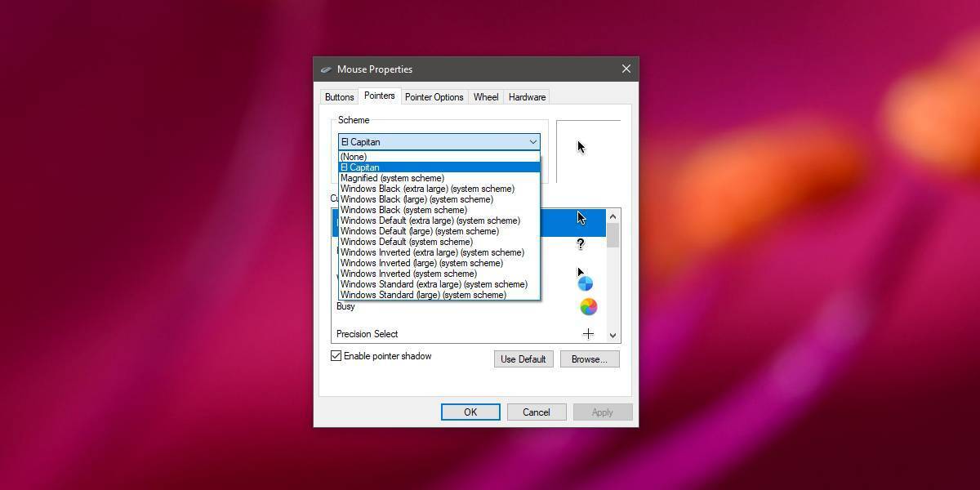The width and height of the screenshot is (980, 490).
Task: Click the pointer list scroll up arrow
Action: [x=612, y=216]
